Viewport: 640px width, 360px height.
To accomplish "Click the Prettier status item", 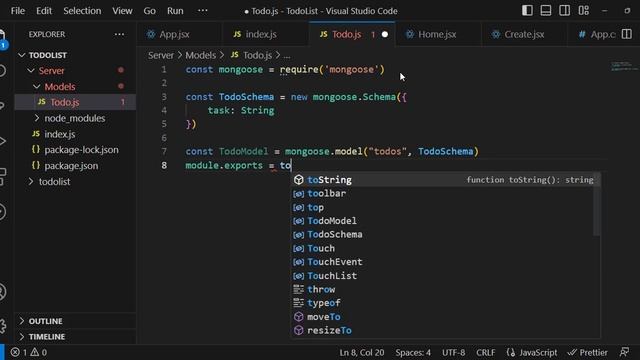I will click(588, 352).
